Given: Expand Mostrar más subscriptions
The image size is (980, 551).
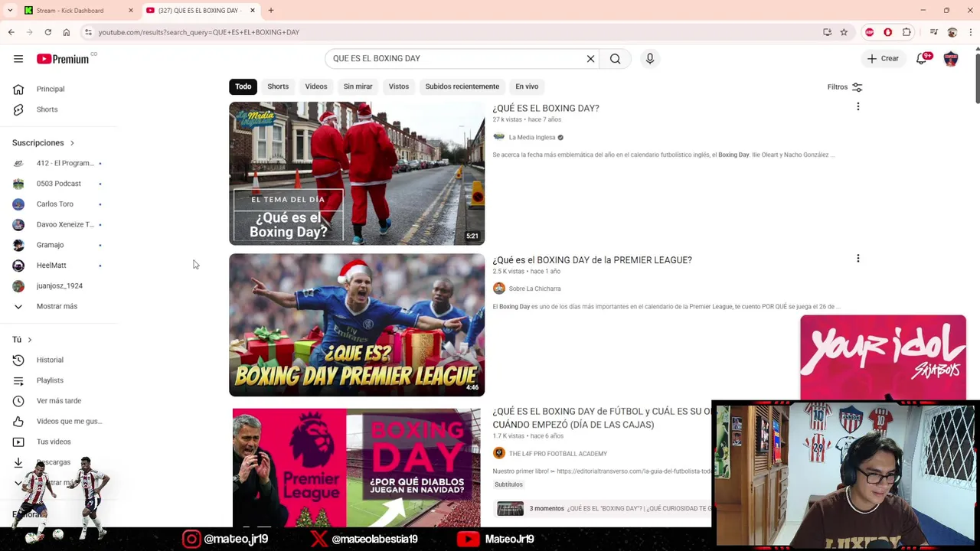Looking at the screenshot, I should 57,306.
